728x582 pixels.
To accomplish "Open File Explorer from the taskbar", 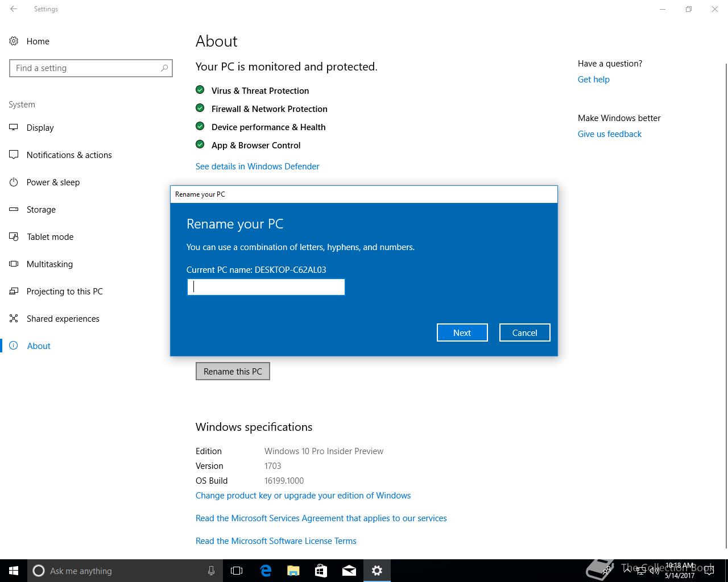I will coord(293,571).
